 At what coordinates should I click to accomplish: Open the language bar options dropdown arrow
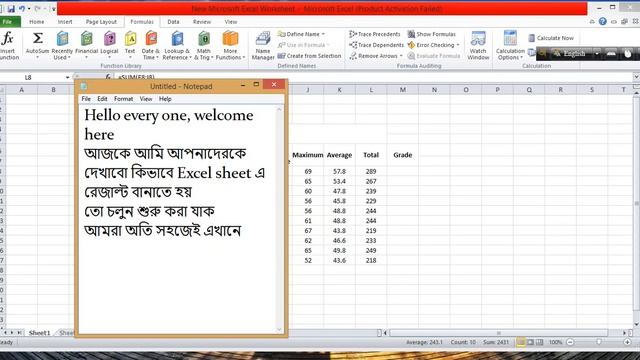(597, 53)
